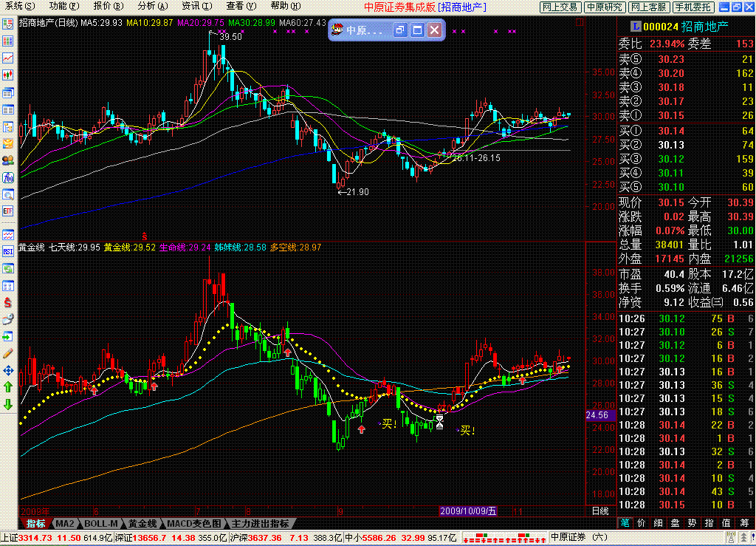The image size is (756, 546).
Task: Click the magnifier search sidebar icon
Action: coord(7,194)
